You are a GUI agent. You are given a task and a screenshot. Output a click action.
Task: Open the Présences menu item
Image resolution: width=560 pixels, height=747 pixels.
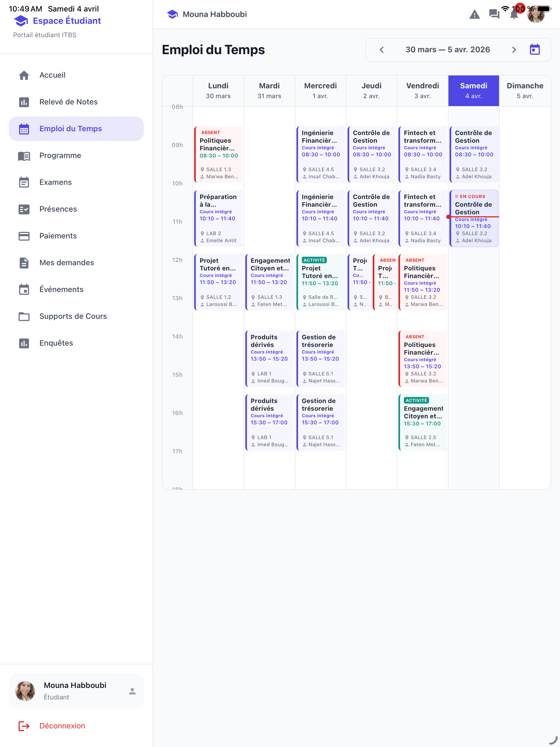(x=76, y=209)
